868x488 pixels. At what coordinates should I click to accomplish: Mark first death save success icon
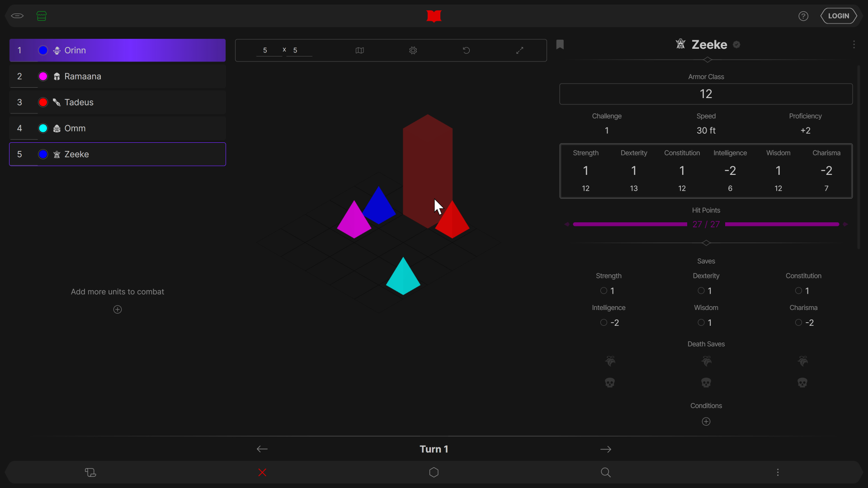coord(610,361)
